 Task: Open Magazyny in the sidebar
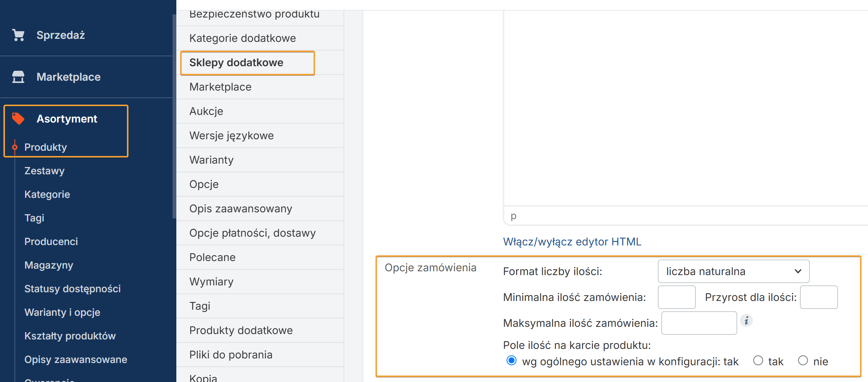49,265
